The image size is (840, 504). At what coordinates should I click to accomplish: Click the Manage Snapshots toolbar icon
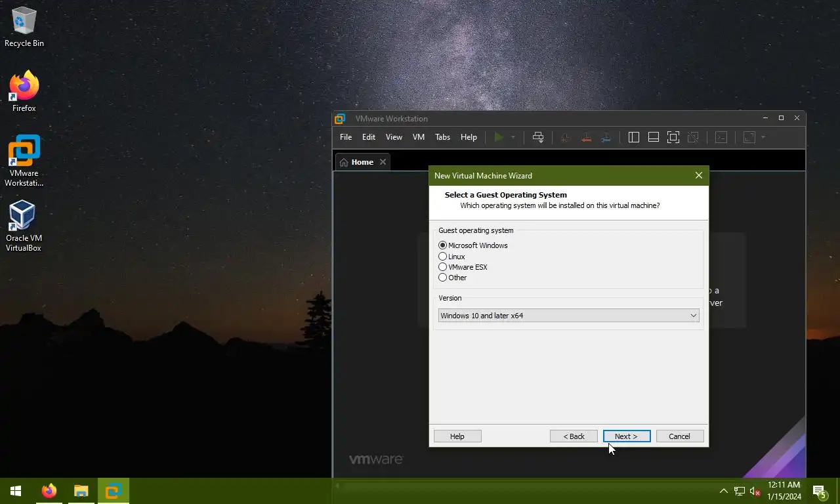(606, 137)
